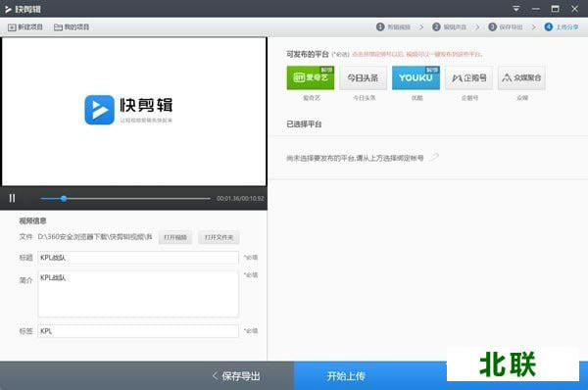588x390 pixels.
Task: Click the playback timecode 00:01.36/00:10.92
Action: click(x=240, y=198)
